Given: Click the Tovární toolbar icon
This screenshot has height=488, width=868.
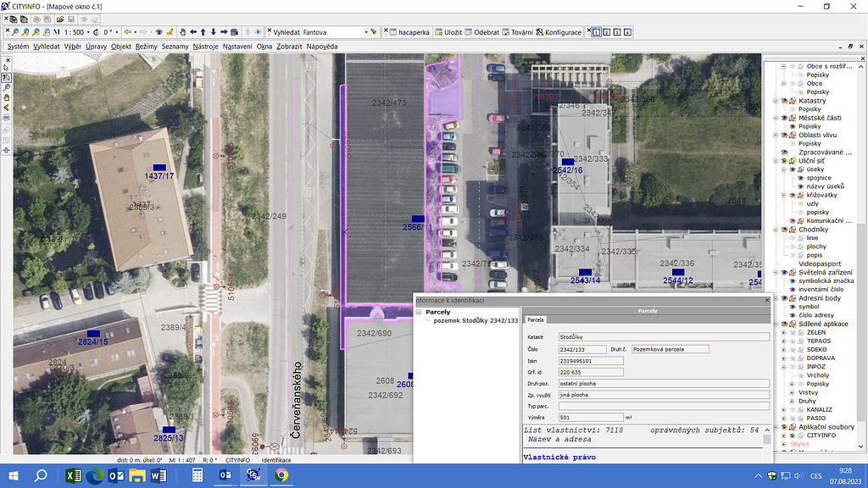Looking at the screenshot, I should pyautogui.click(x=517, y=32).
